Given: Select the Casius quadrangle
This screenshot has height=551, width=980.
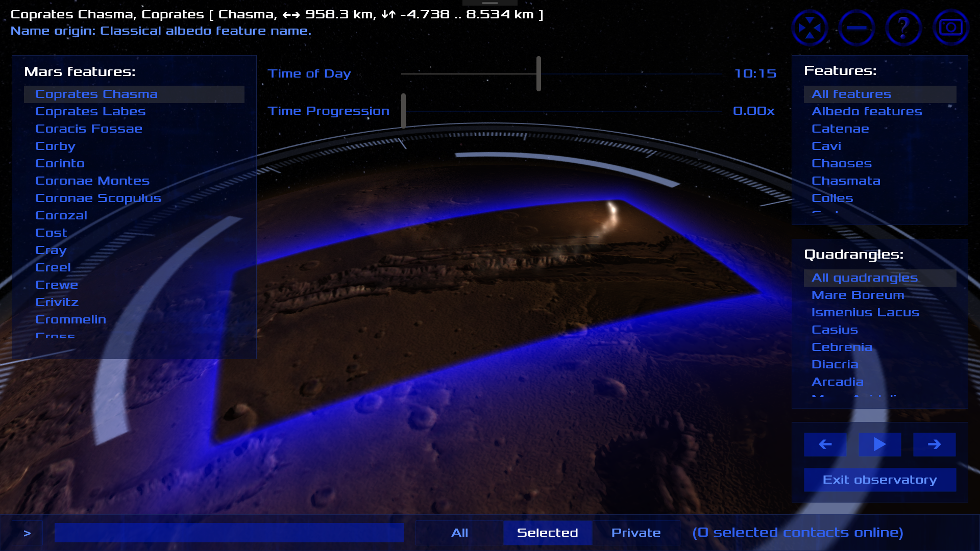Looking at the screenshot, I should [x=880, y=330].
